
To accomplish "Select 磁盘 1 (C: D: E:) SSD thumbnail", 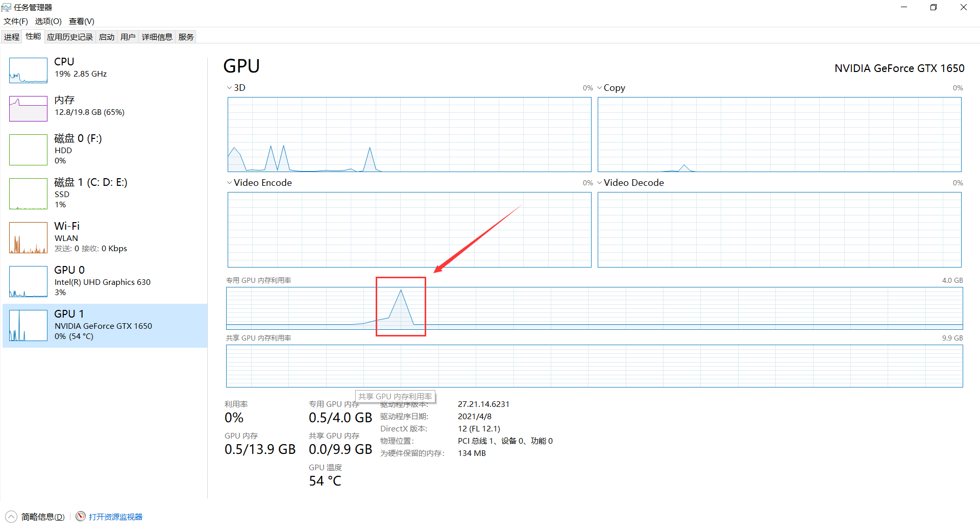I will click(x=28, y=194).
